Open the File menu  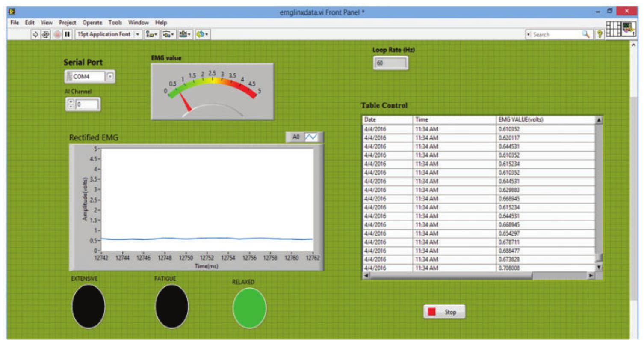(x=15, y=23)
